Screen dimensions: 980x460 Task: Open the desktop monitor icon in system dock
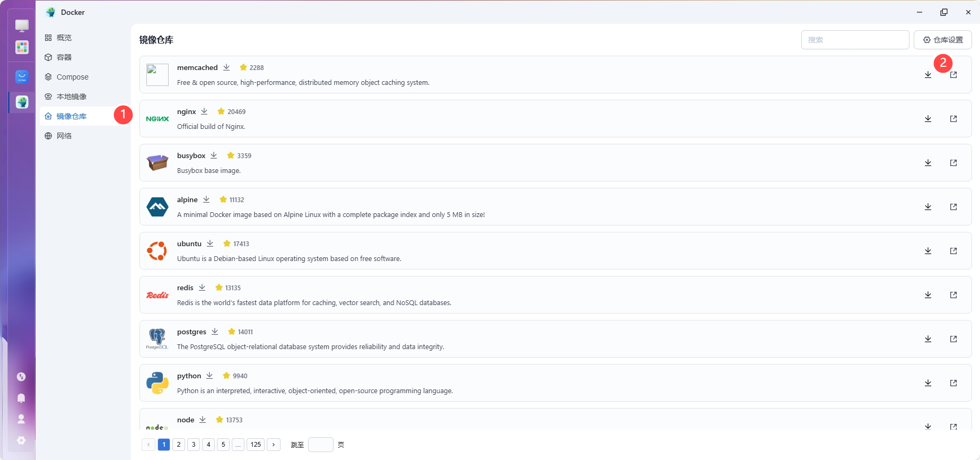click(22, 25)
